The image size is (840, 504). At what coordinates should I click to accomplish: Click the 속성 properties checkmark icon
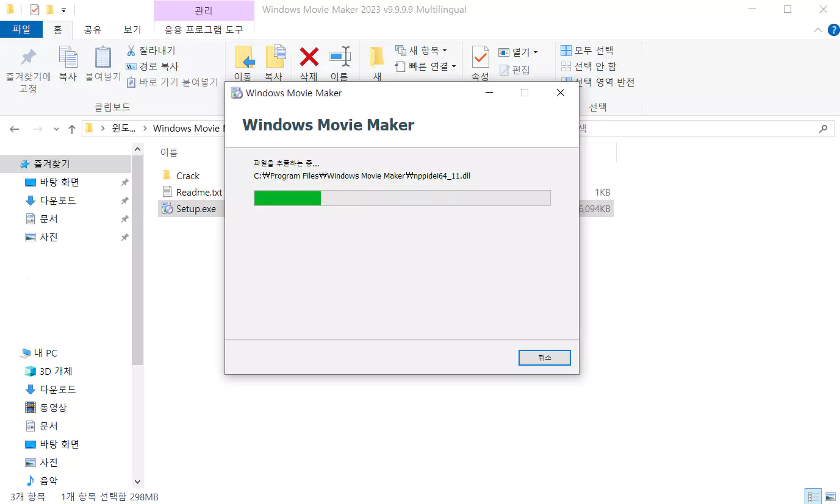point(480,57)
